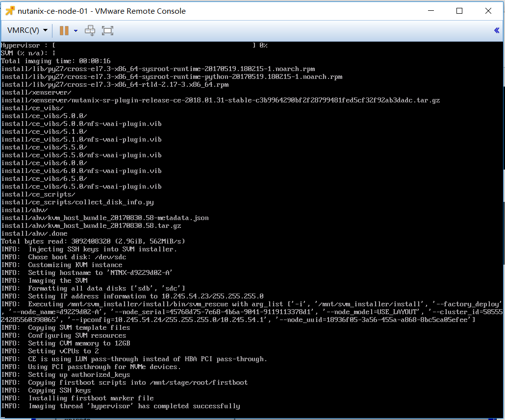Click 'Customizing KVM instance' line
Screen dimensions: 505x420
(62, 265)
